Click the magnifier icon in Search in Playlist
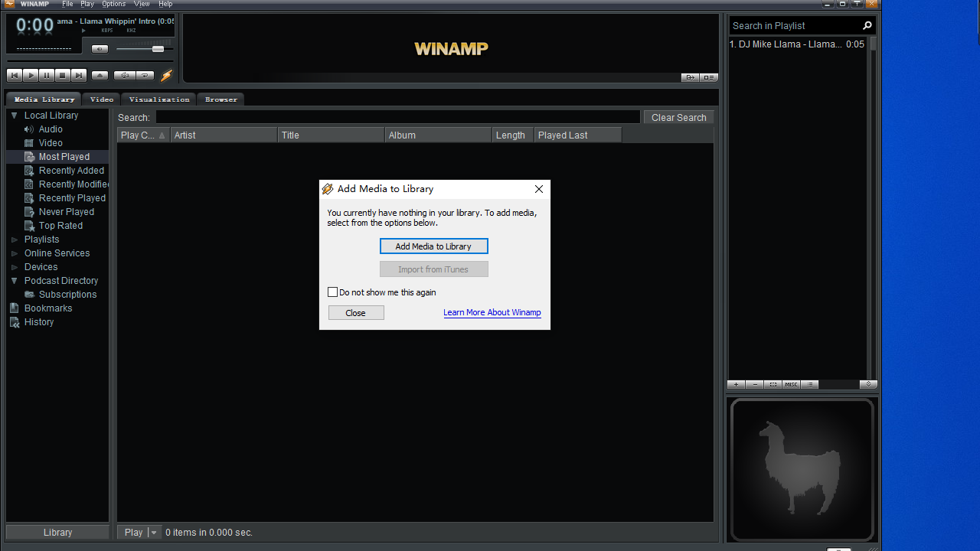The image size is (980, 551). [867, 25]
